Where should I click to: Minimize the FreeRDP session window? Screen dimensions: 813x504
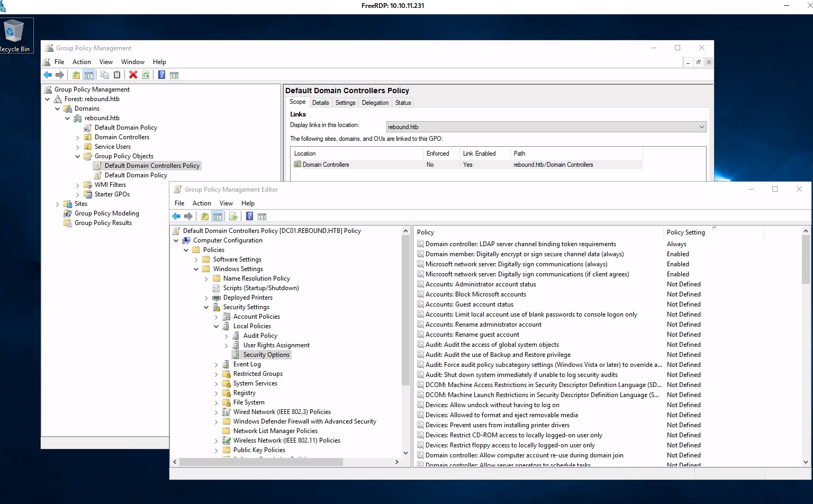click(x=787, y=6)
